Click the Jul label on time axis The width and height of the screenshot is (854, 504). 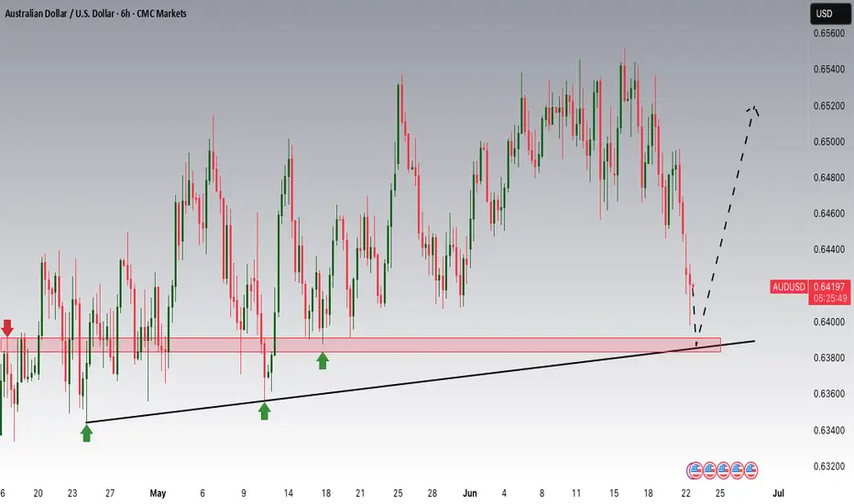point(778,493)
